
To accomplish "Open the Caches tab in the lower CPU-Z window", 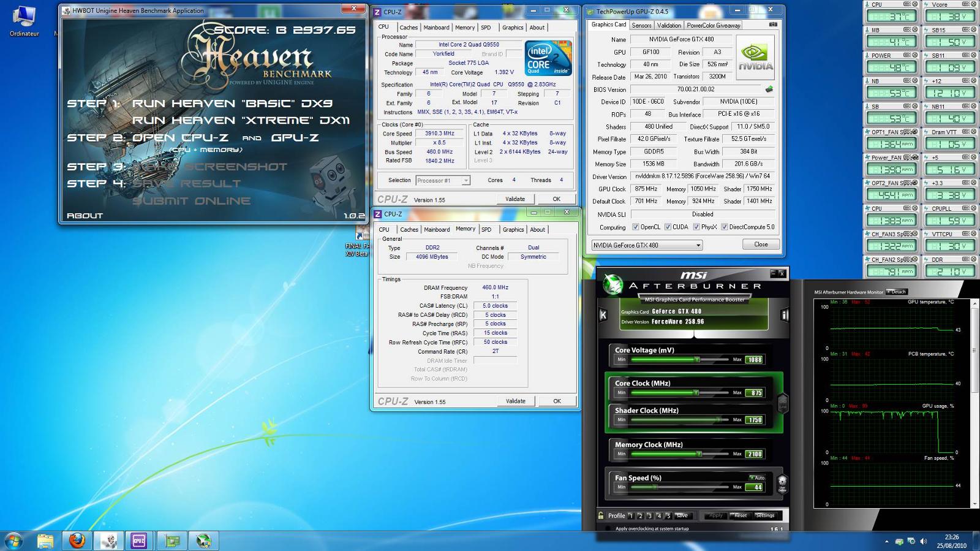I will tap(409, 230).
